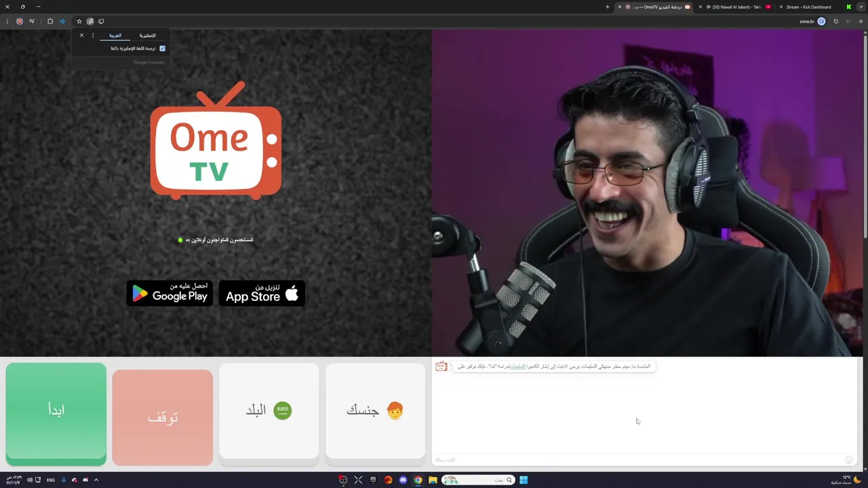Select the Arabic tab in translate popup
Viewport: 868px width, 488px height.
pyautogui.click(x=115, y=35)
